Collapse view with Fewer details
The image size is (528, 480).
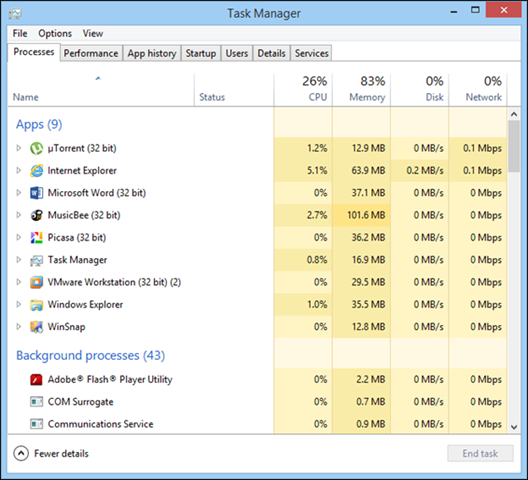[x=51, y=454]
